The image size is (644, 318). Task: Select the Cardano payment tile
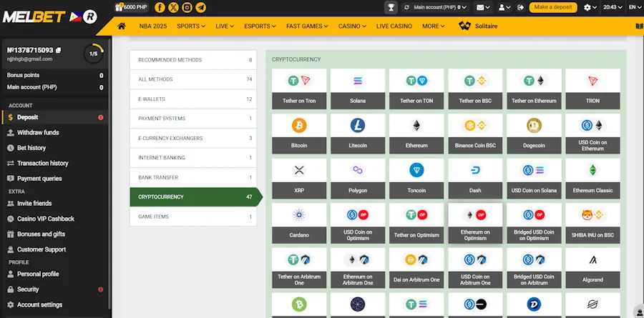coord(299,223)
